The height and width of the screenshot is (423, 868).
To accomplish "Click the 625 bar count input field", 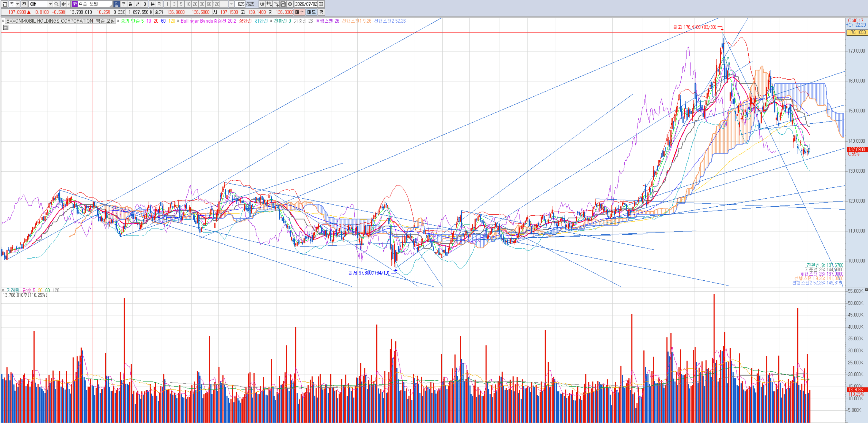I will tap(240, 4).
